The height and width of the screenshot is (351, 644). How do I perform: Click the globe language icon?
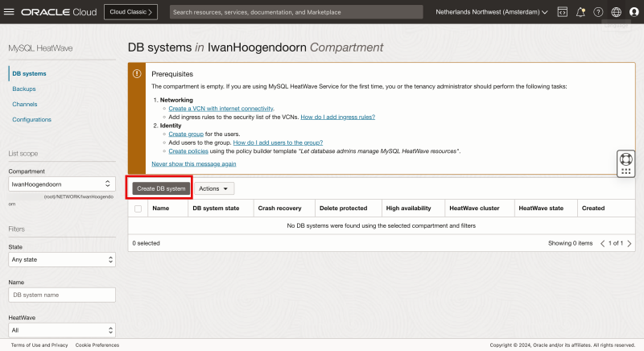point(616,12)
